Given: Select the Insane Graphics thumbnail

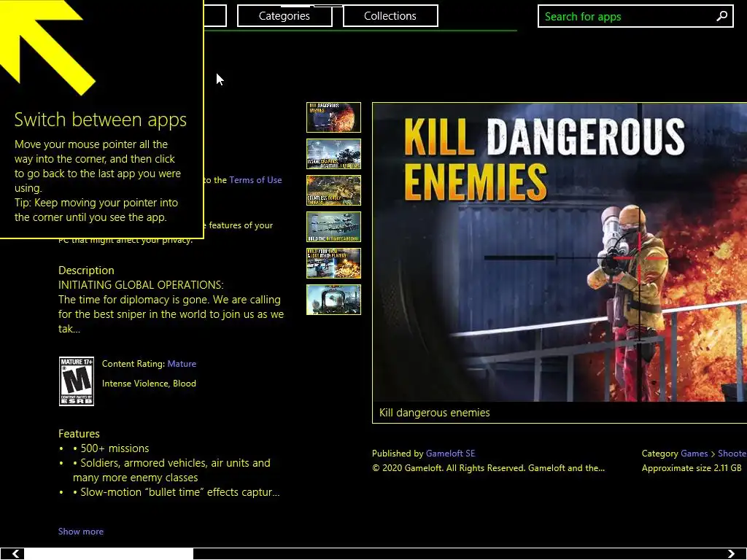Looking at the screenshot, I should pos(333,154).
